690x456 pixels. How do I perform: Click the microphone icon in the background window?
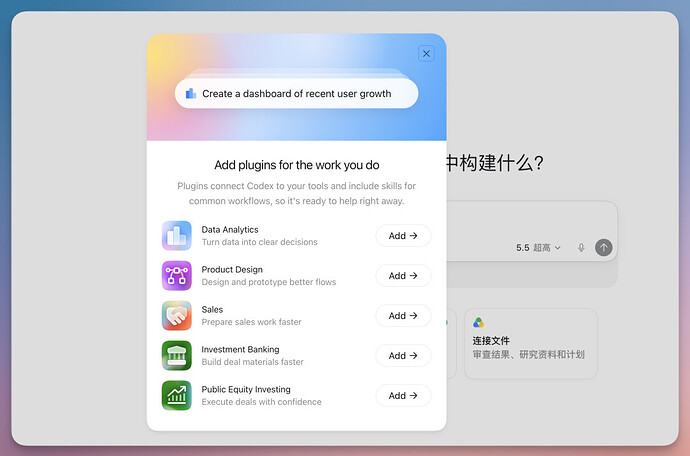point(581,248)
